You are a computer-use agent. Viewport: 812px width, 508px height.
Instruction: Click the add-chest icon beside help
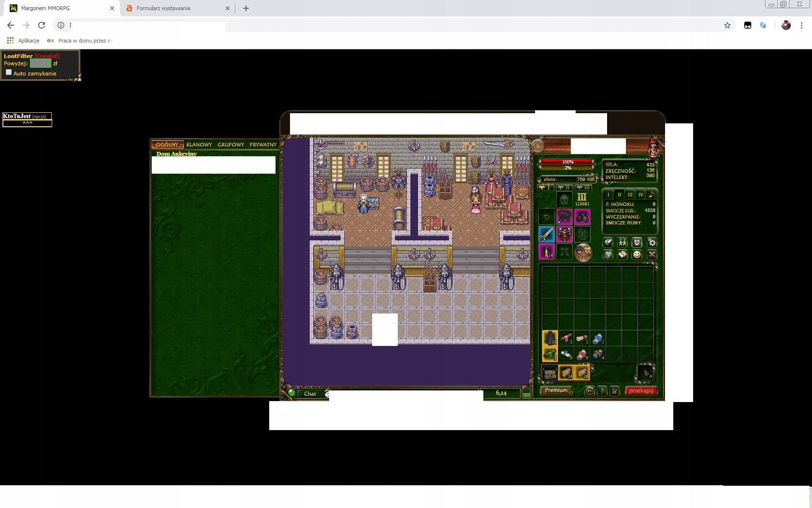[615, 391]
